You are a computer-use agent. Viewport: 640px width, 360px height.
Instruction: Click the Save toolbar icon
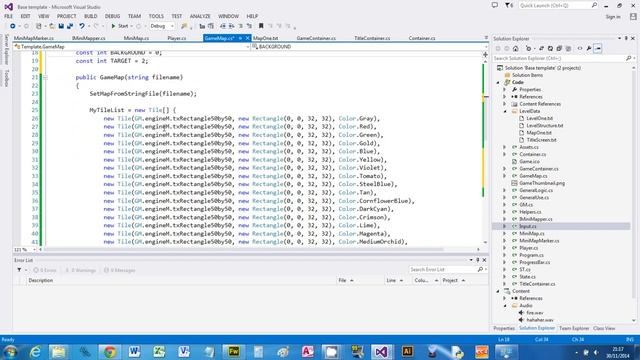[x=61, y=26]
